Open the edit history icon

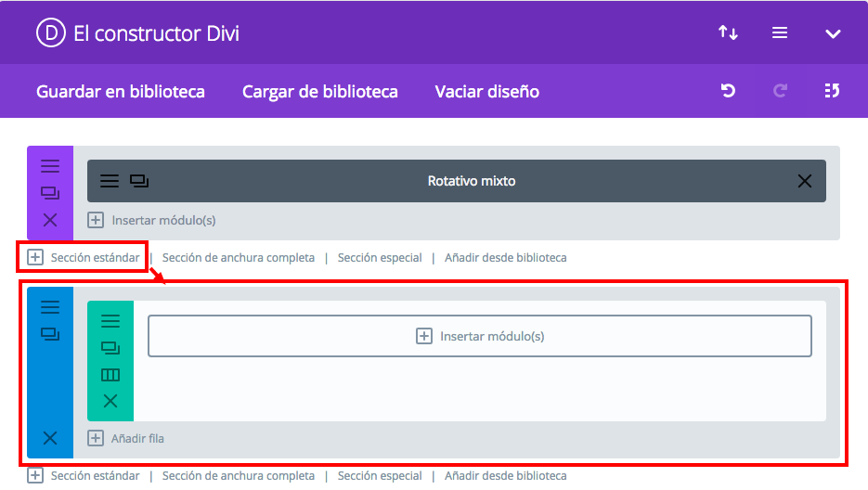pos(832,91)
